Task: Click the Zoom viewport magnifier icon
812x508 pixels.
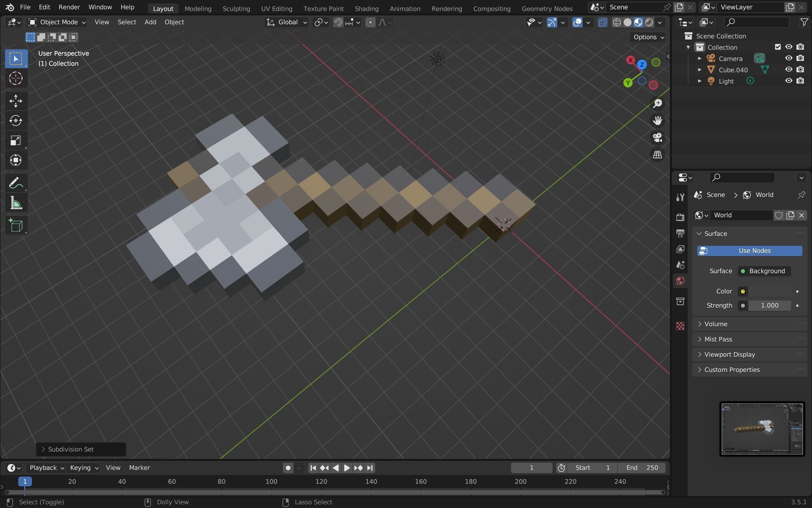Action: point(657,104)
